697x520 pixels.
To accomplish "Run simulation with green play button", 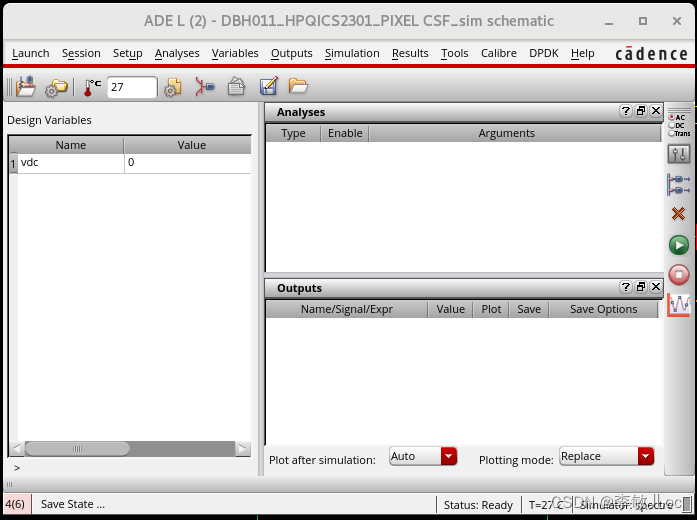I will click(x=679, y=245).
